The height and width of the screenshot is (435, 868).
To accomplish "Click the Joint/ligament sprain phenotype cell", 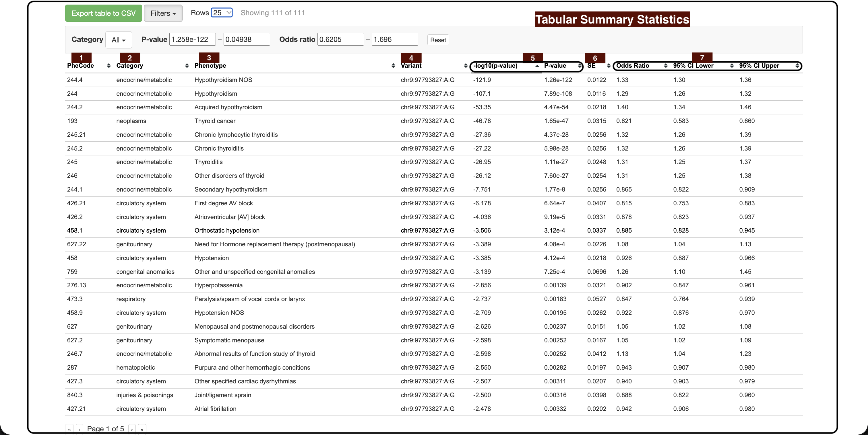I will pyautogui.click(x=223, y=395).
